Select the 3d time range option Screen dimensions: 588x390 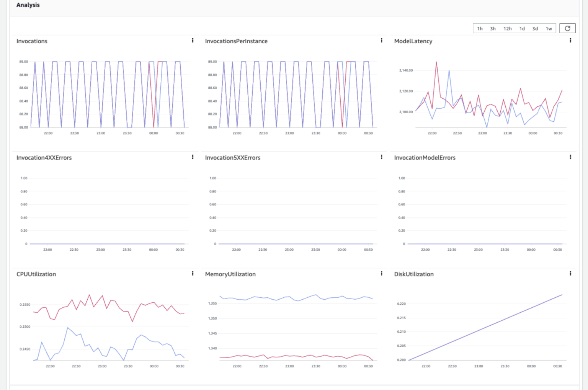[535, 29]
